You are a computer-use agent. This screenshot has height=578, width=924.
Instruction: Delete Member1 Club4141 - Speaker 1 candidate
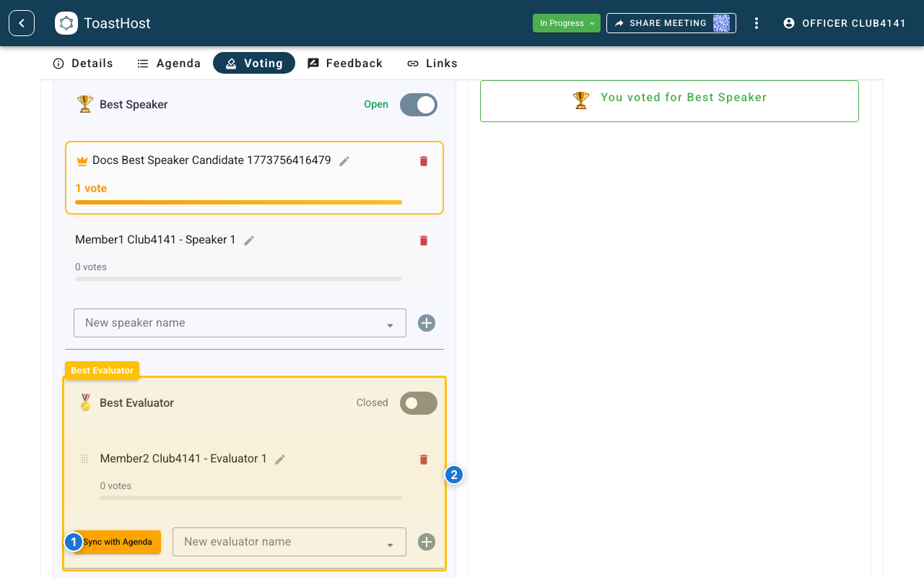423,240
